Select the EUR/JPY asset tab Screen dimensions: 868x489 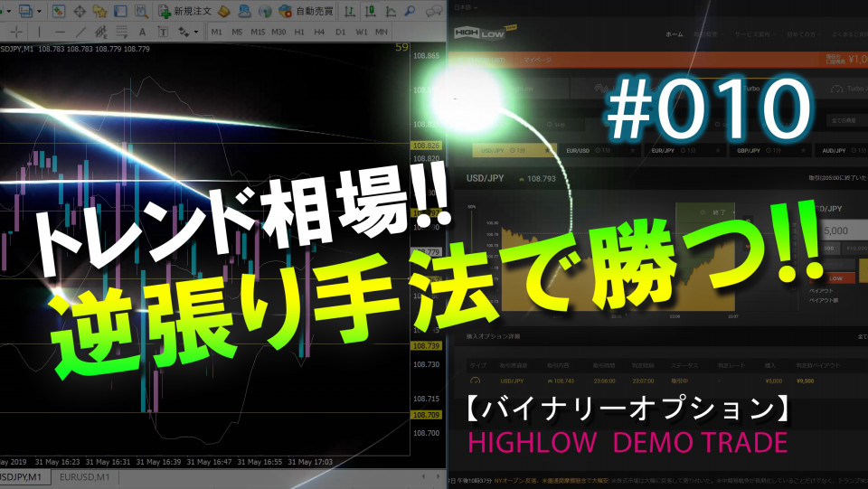click(684, 150)
